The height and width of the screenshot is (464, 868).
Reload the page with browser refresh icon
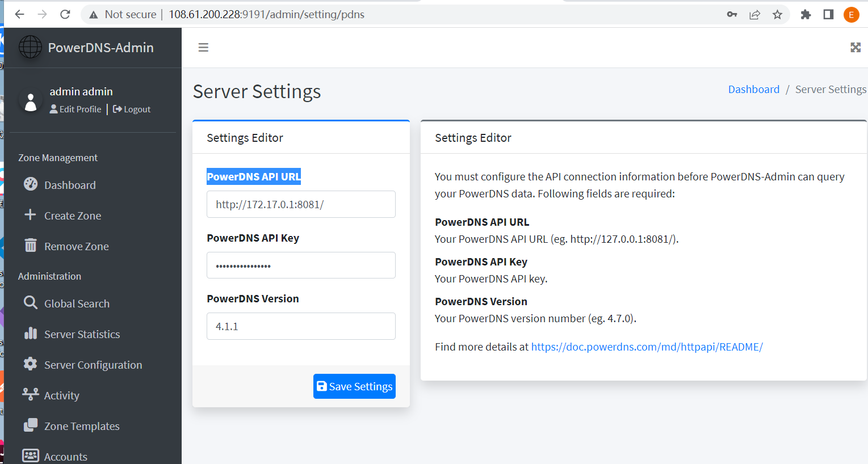point(65,14)
